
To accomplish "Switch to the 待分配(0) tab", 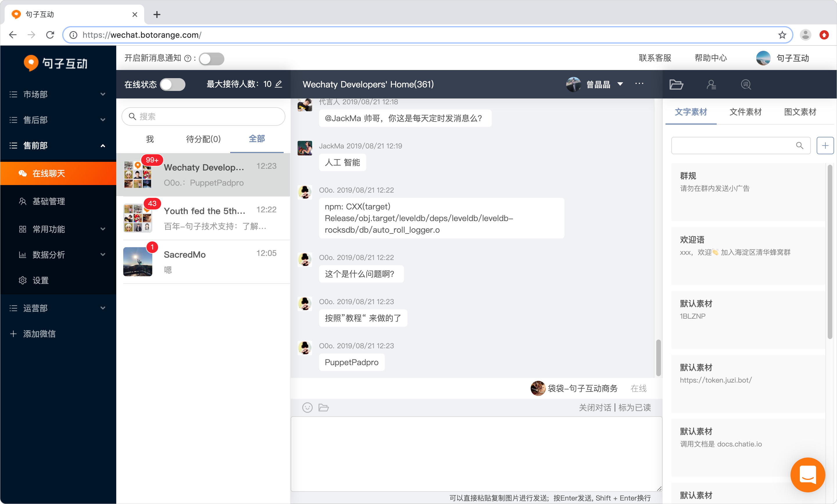I will pyautogui.click(x=203, y=139).
